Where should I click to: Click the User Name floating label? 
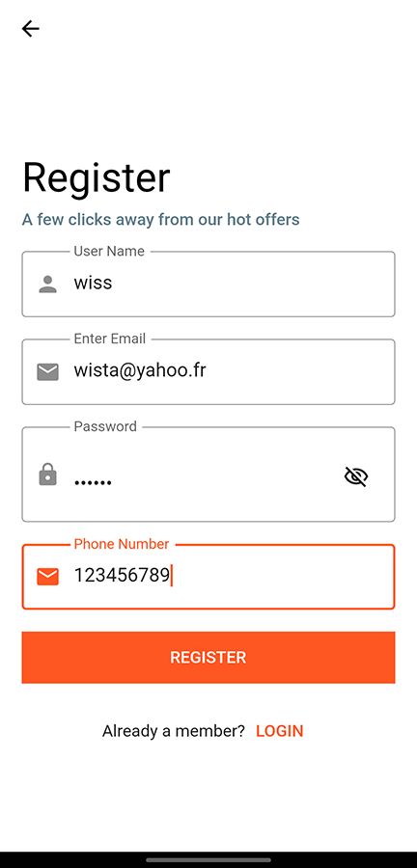click(109, 252)
